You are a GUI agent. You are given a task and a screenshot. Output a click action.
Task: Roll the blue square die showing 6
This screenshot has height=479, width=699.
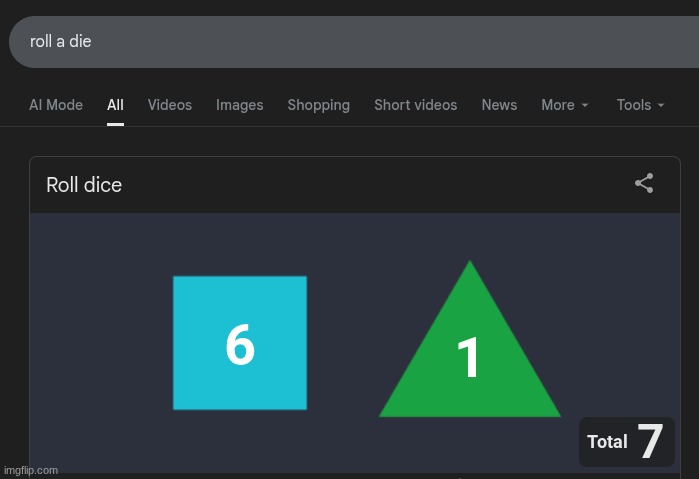[240, 343]
